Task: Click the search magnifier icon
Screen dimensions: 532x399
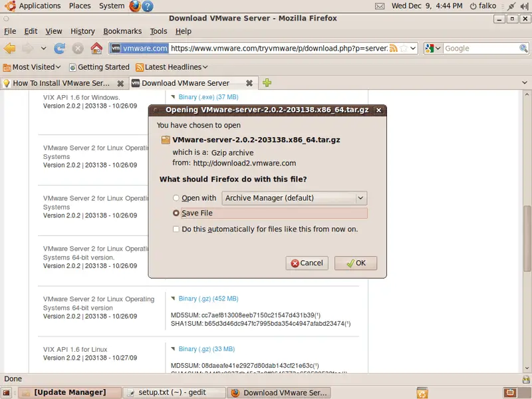Action: click(523, 48)
